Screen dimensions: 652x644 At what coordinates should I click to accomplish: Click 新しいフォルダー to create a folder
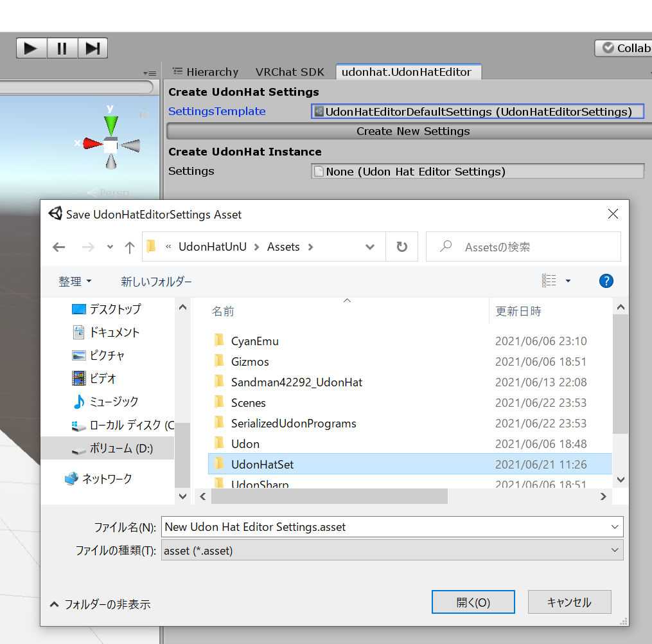click(156, 282)
